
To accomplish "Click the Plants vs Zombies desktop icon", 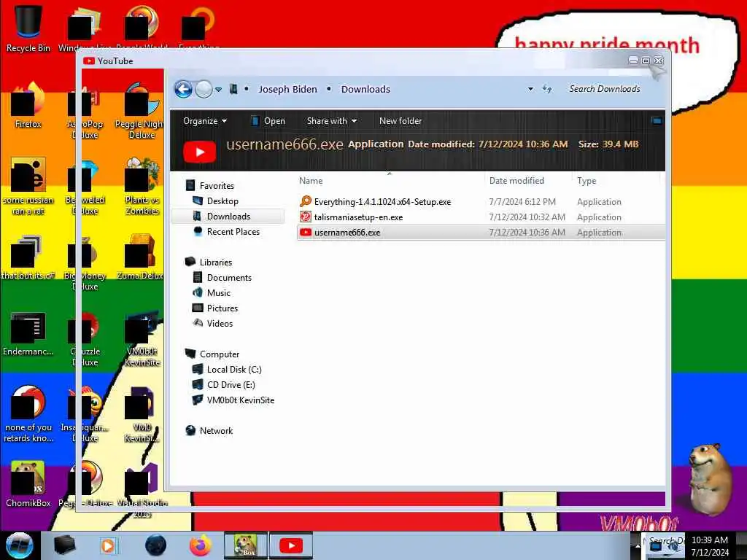I will point(142,186).
